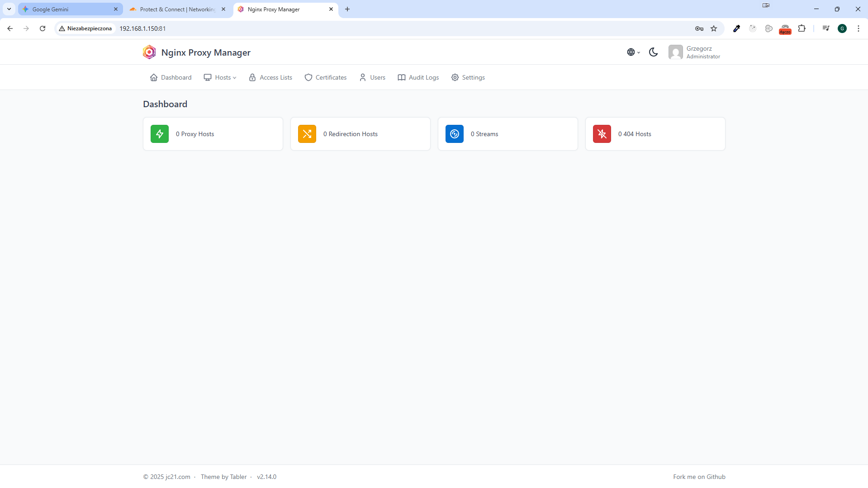Open the saved passwords key icon
This screenshot has height=488, width=868.
tap(699, 28)
